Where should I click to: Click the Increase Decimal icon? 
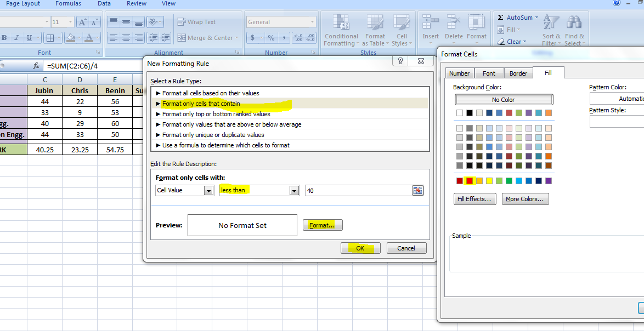[298, 38]
